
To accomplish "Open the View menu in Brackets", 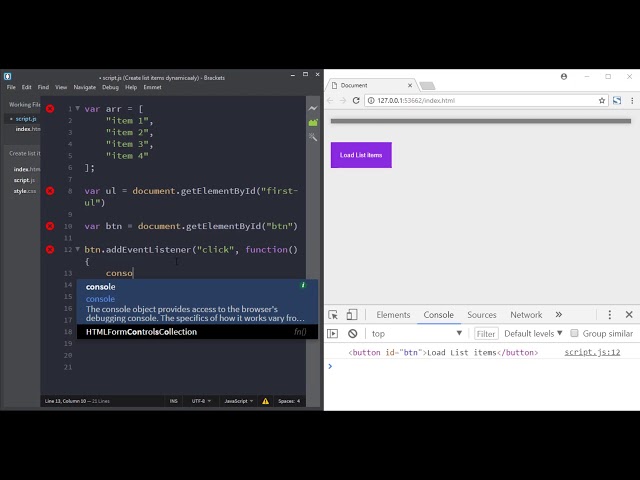I will [61, 87].
